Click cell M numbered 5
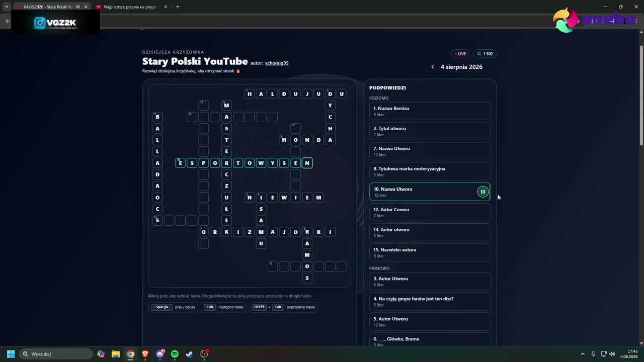This screenshot has width=644, height=362. pyautogui.click(x=226, y=106)
